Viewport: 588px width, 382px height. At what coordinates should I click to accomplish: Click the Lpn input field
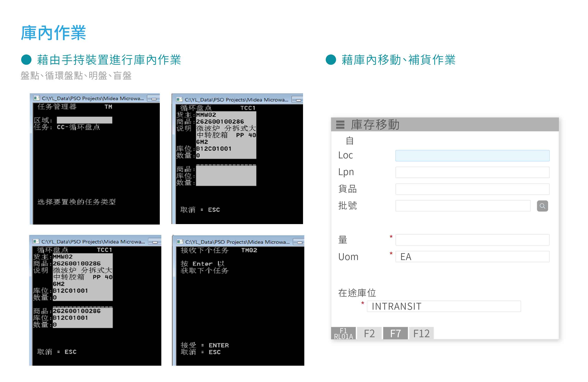coord(472,172)
